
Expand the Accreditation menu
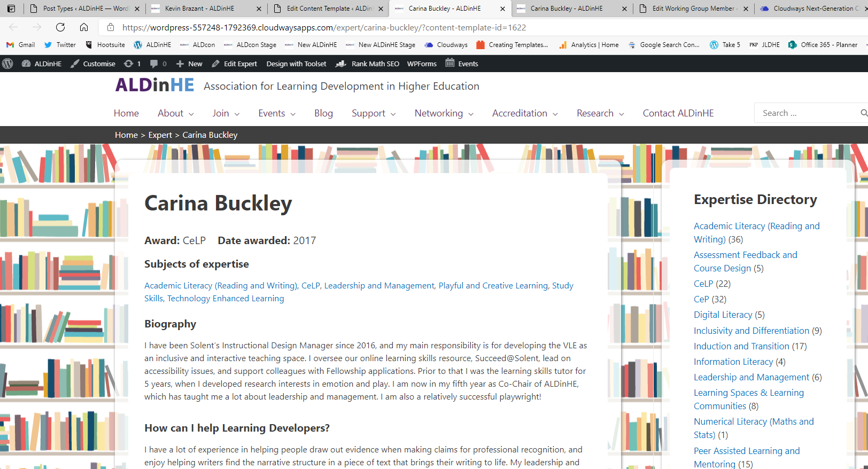pos(525,113)
